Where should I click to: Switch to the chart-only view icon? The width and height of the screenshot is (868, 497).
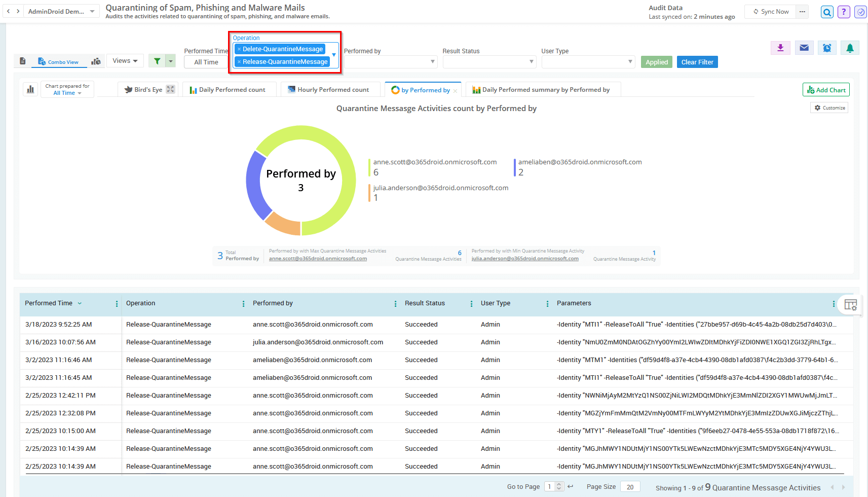(x=96, y=61)
